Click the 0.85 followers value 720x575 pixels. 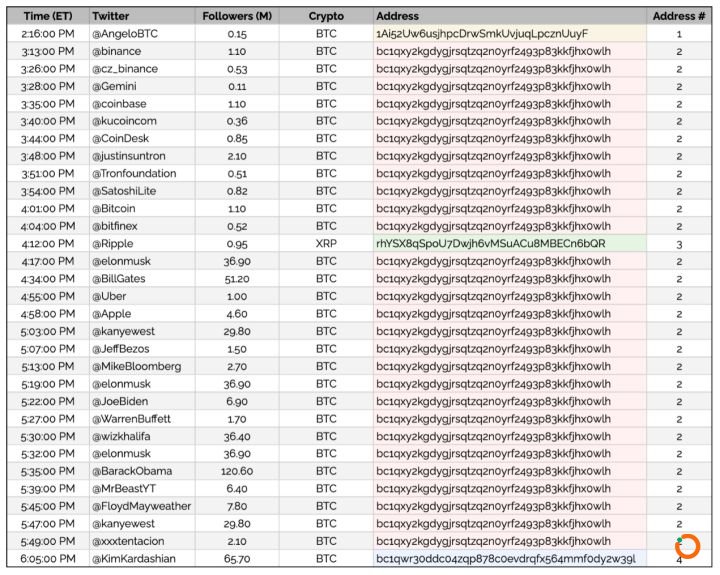[x=237, y=139]
